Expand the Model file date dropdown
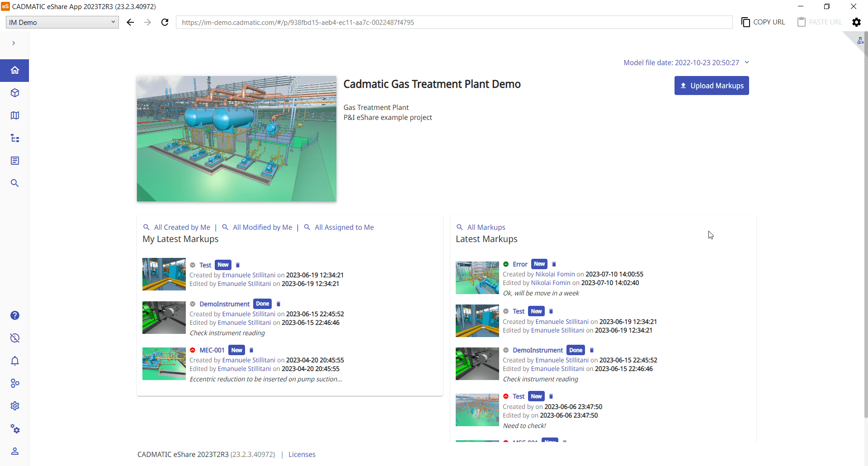 (747, 62)
